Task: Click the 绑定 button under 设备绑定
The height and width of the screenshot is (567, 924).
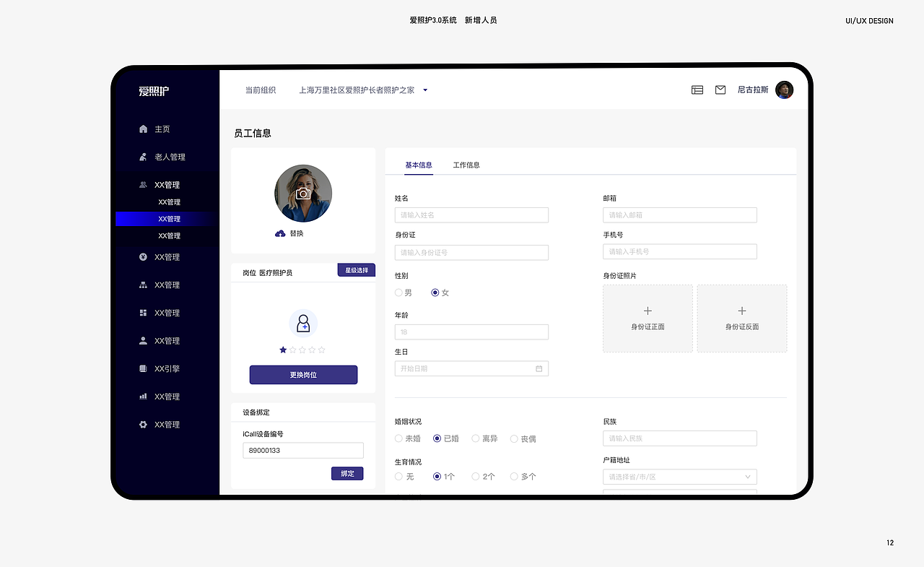Action: [346, 473]
